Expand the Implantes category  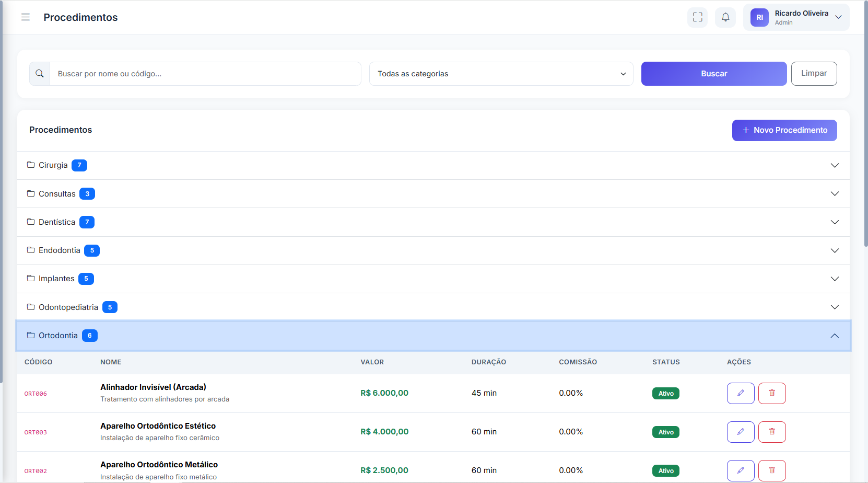[x=433, y=279]
